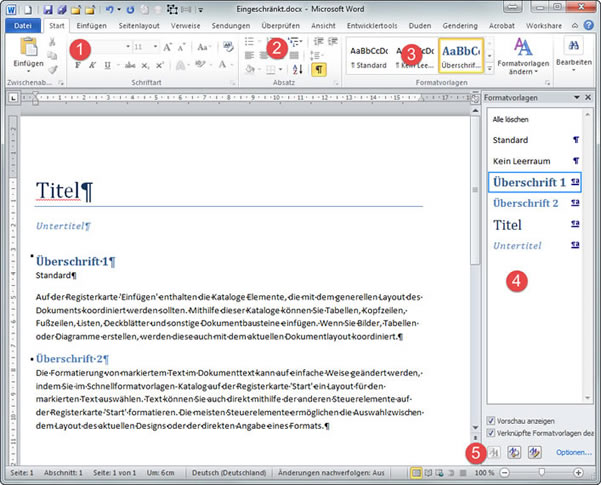Image resolution: width=601 pixels, height=485 pixels.
Task: Open the font size dropdown showing 11
Action: (153, 47)
